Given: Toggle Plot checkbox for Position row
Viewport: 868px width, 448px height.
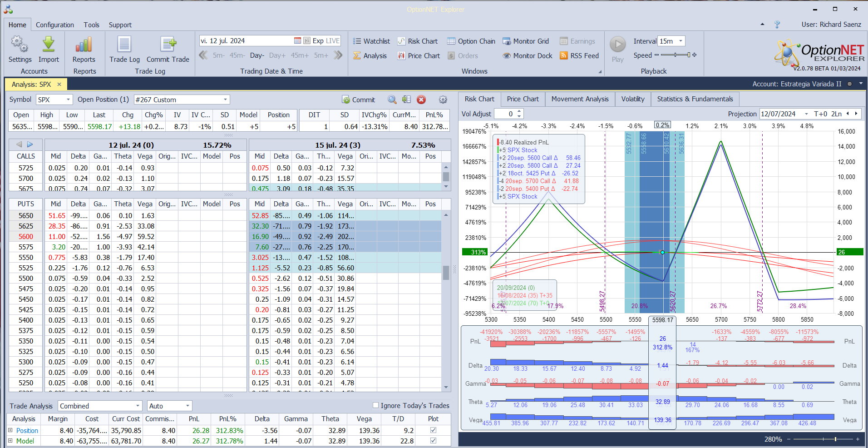Looking at the screenshot, I should [433, 430].
